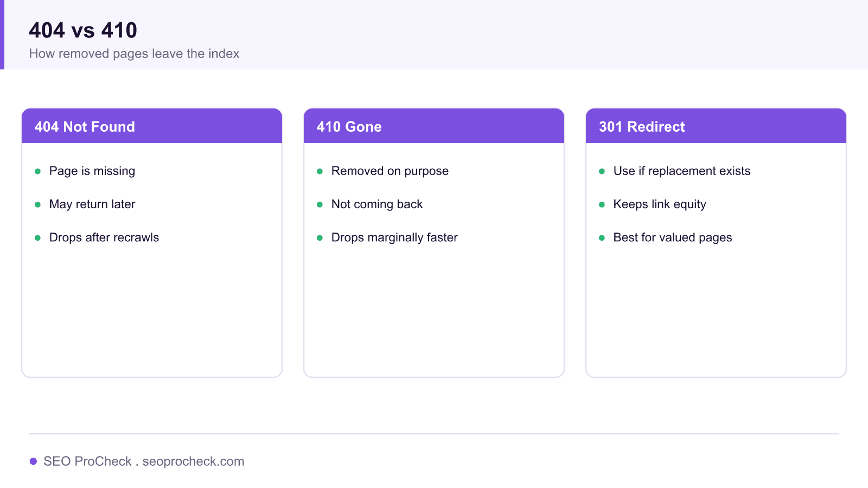The image size is (868, 488).
Task: Select the 'Drops after recrawls' bullet text
Action: pos(104,237)
